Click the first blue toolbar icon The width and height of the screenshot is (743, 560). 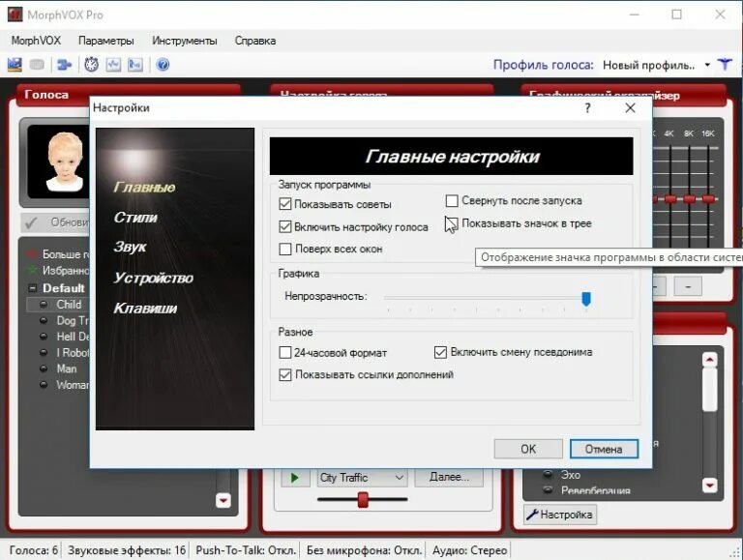click(x=15, y=65)
